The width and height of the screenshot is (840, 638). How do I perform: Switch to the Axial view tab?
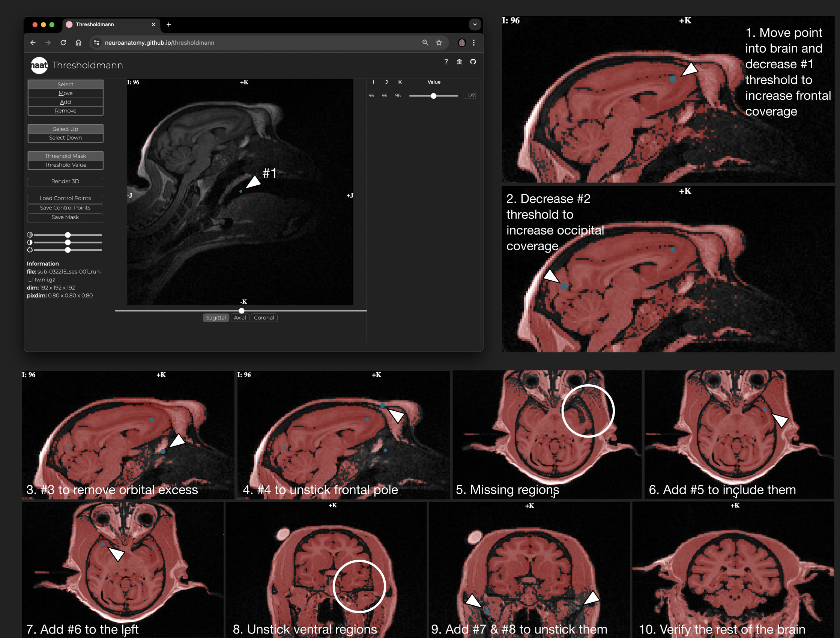click(240, 317)
